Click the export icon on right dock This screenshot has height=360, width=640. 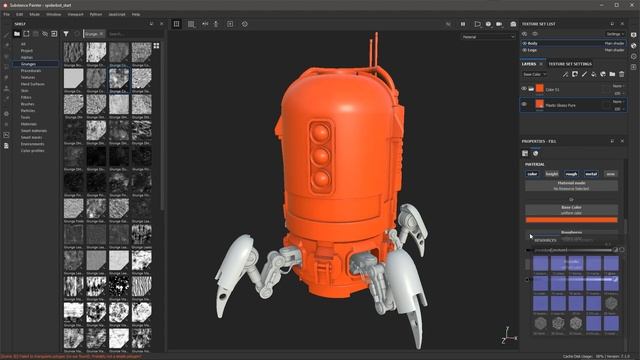[633, 67]
